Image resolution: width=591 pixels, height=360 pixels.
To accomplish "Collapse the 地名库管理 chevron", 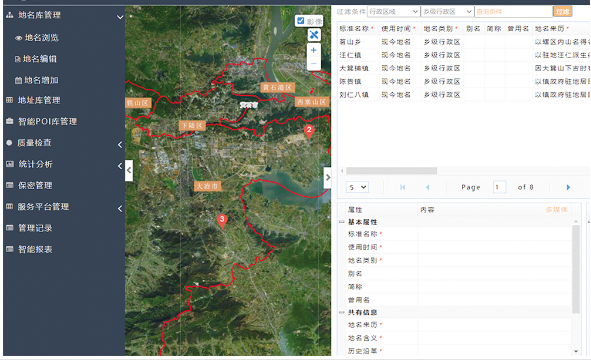I will pos(120,17).
